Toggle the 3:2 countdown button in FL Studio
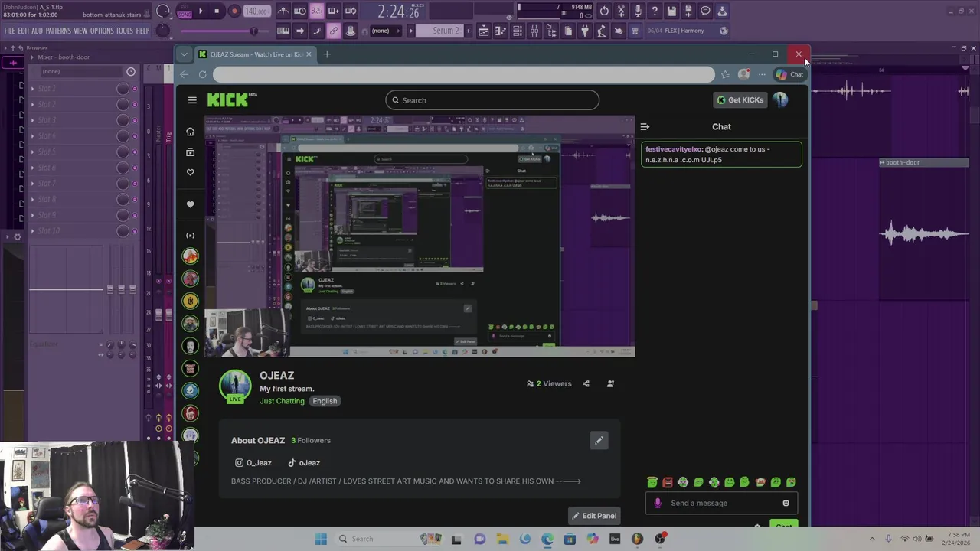The height and width of the screenshot is (551, 980). pos(316,11)
